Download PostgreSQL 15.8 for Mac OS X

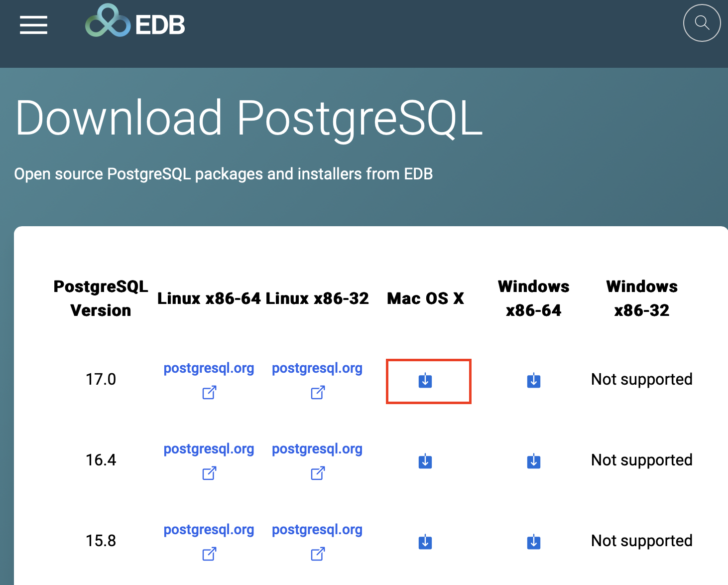tap(425, 542)
